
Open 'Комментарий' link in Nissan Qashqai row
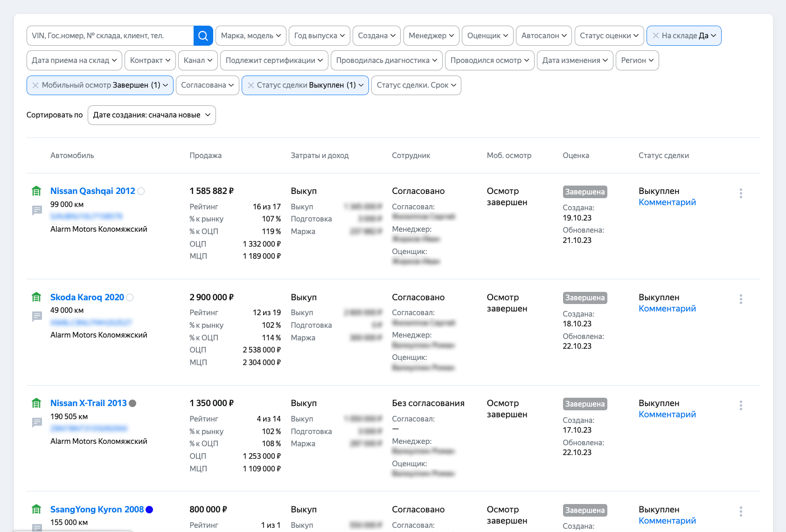(x=667, y=202)
